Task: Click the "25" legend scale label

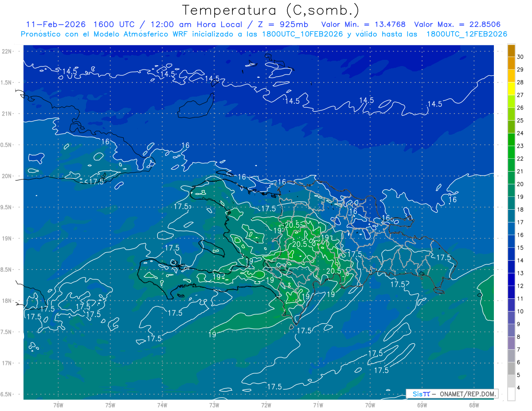Action: 520,120
